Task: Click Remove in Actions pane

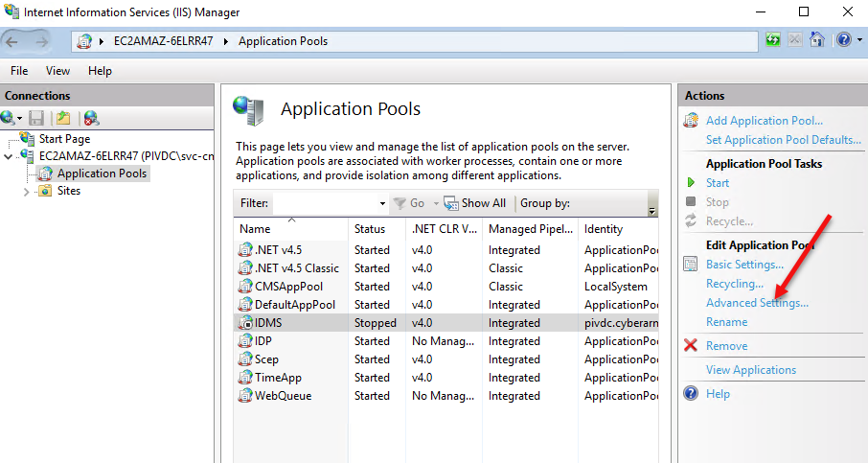Action: [x=726, y=346]
